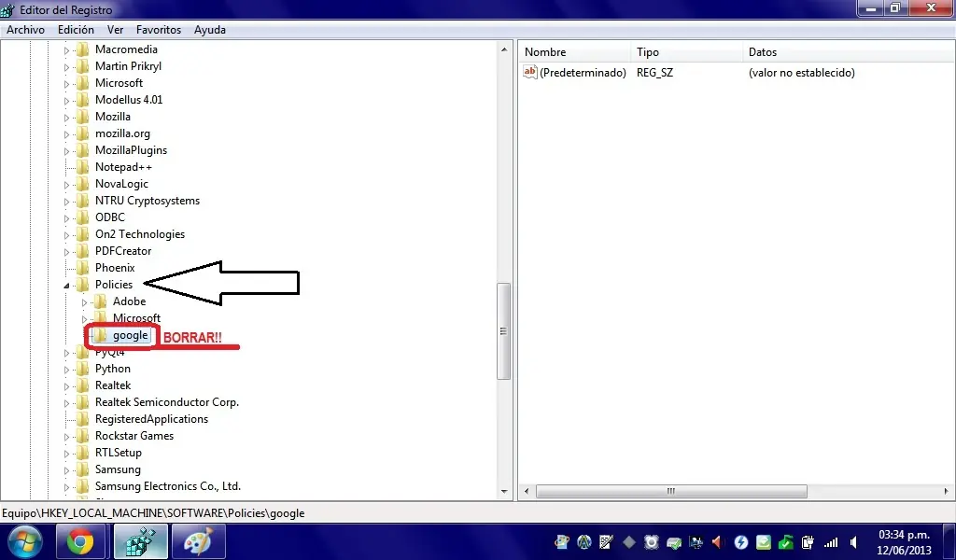Click the blue lightning bolt tray icon
This screenshot has width=956, height=560.
pos(740,541)
